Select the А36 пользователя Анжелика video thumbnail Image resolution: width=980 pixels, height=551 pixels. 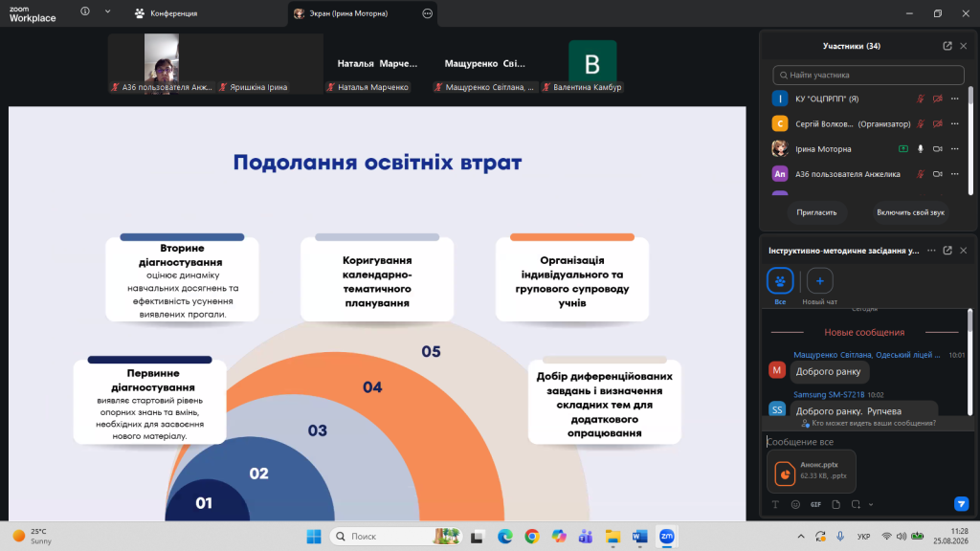[161, 64]
